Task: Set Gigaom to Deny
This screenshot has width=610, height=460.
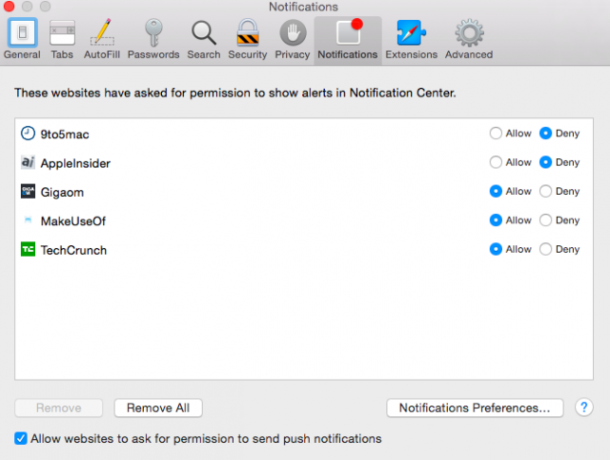Action: click(545, 191)
